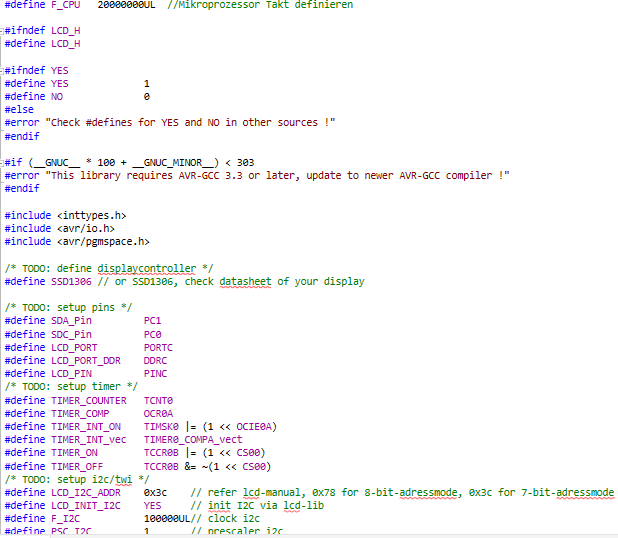Viewport: 618px width, 538px height.
Task: Click the 'TODO: setup pins' comment
Action: point(69,307)
